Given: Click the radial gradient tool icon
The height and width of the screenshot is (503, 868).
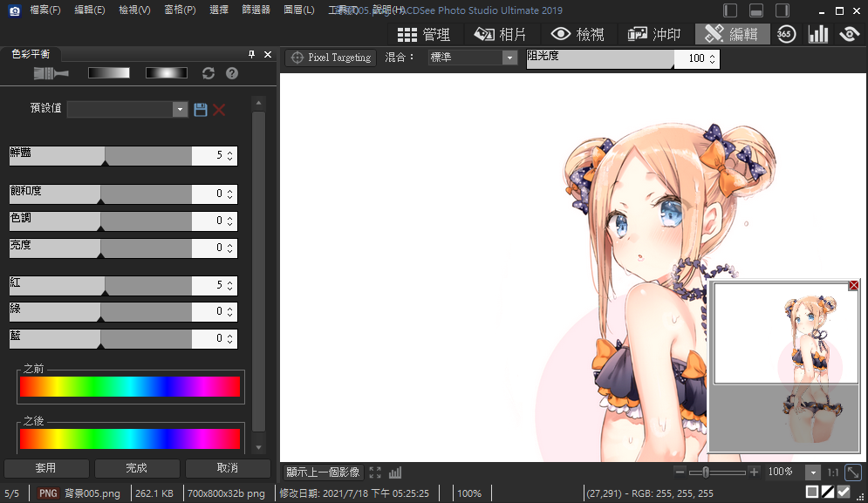Looking at the screenshot, I should 166,73.
